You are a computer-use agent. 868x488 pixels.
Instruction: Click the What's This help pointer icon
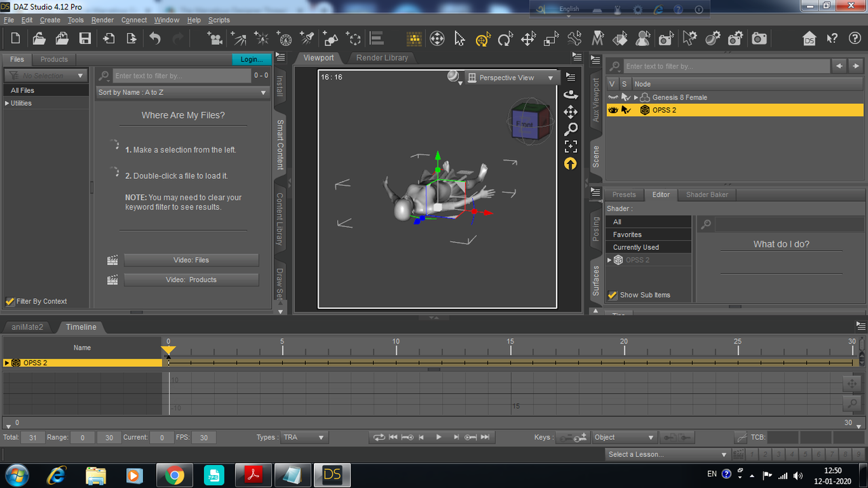[x=832, y=39]
